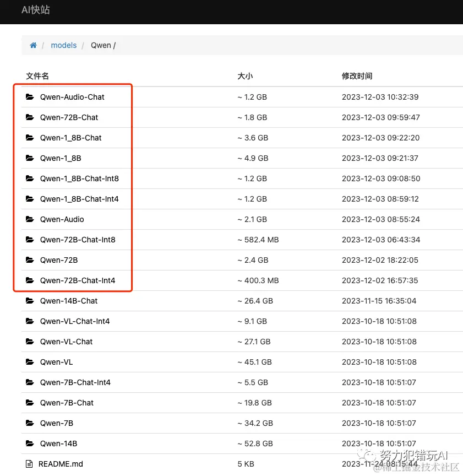Click the 修改时间 column header

pyautogui.click(x=357, y=76)
